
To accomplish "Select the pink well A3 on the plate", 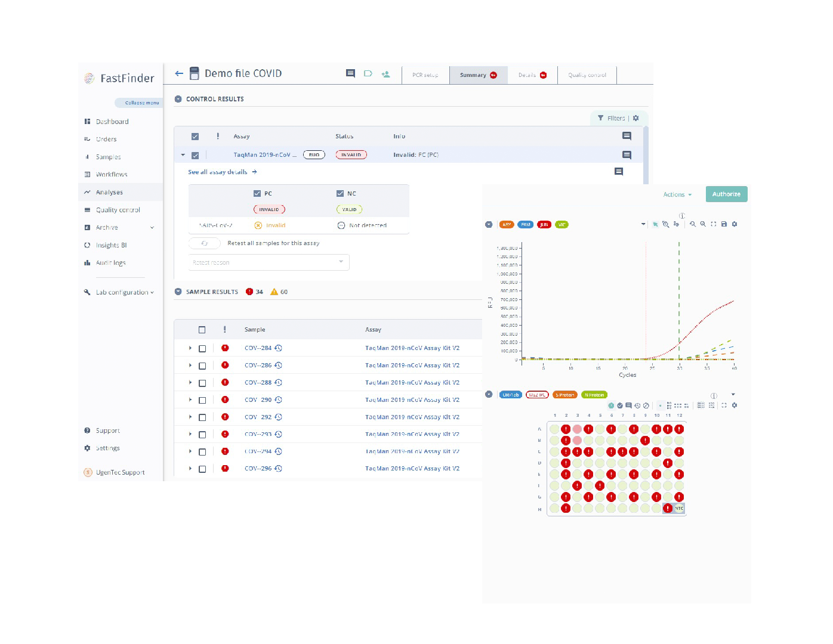I will pyautogui.click(x=577, y=429).
